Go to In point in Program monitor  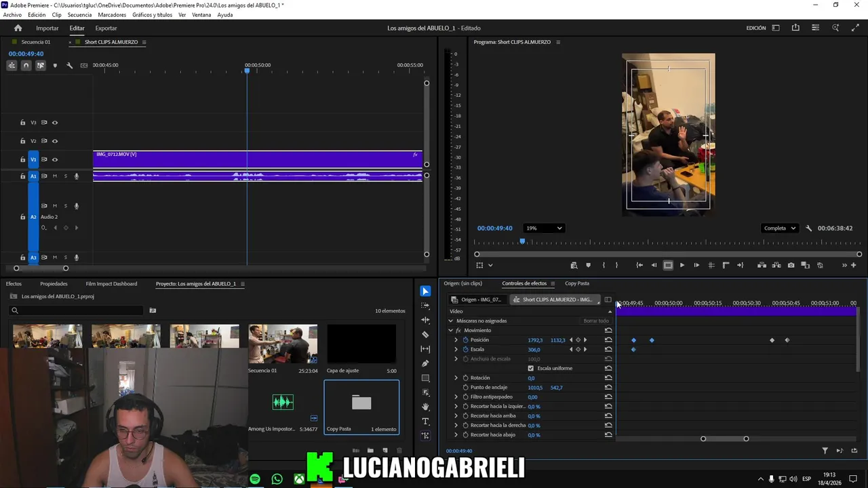[x=639, y=266]
